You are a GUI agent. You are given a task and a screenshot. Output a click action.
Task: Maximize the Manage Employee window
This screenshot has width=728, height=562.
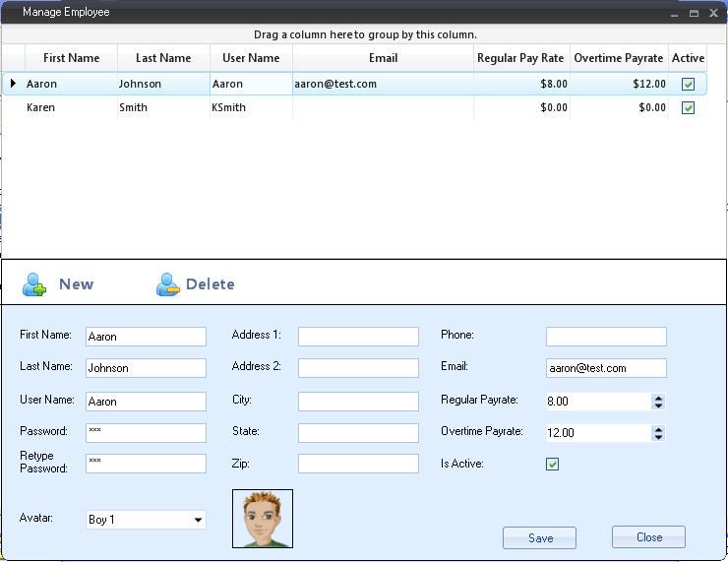(x=694, y=13)
